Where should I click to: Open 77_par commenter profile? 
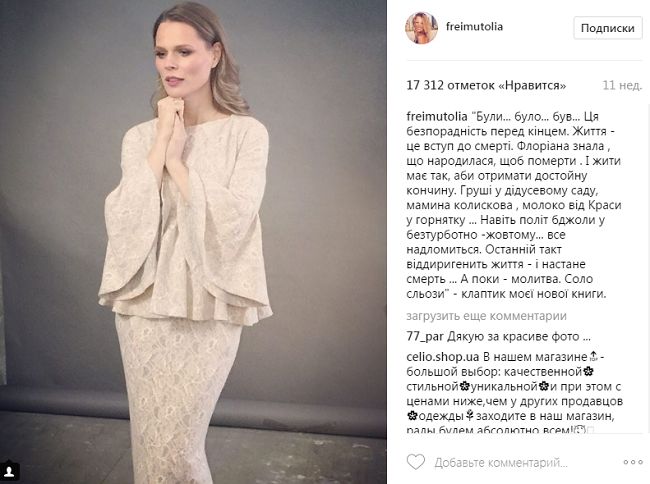tap(425, 336)
